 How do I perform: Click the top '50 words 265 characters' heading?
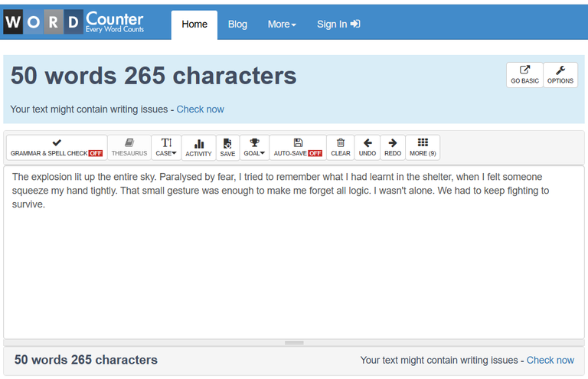[x=153, y=76]
